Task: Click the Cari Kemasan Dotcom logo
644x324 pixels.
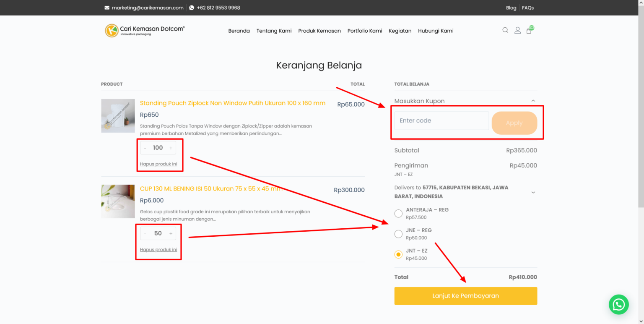Action: (x=145, y=31)
